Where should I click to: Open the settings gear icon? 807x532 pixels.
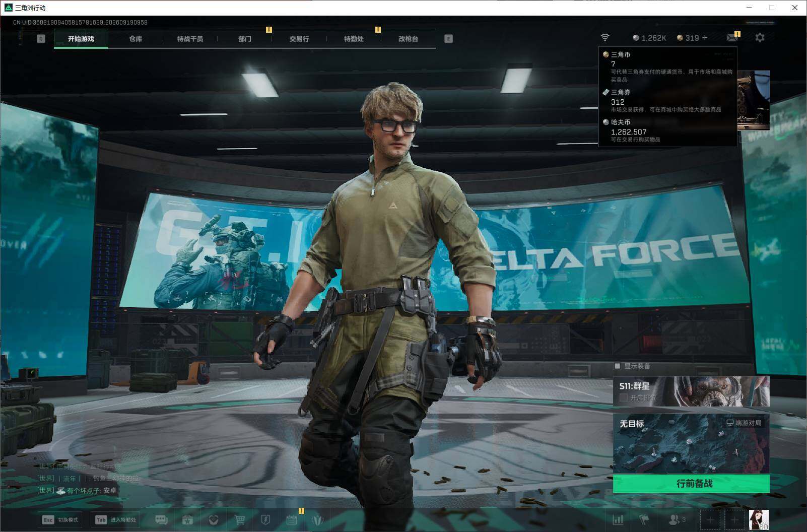click(760, 38)
